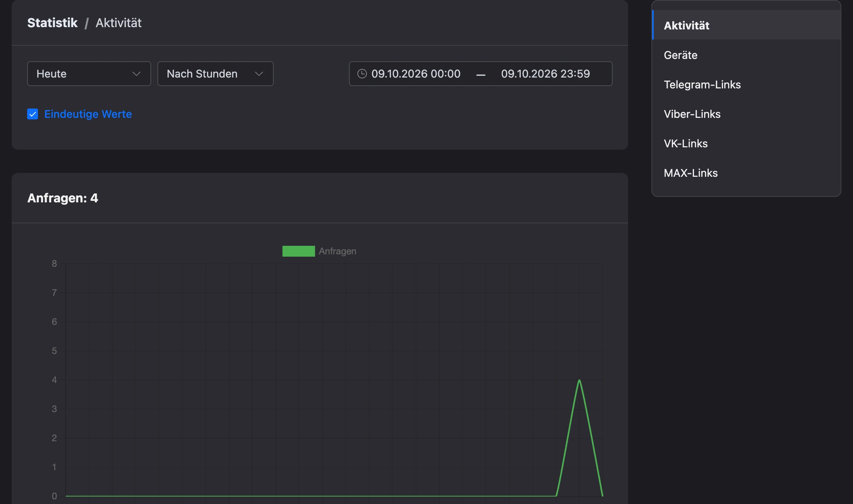Viewport: 853px width, 504px height.
Task: Edit the start date 09.10.2026 00:00
Action: pyautogui.click(x=416, y=74)
